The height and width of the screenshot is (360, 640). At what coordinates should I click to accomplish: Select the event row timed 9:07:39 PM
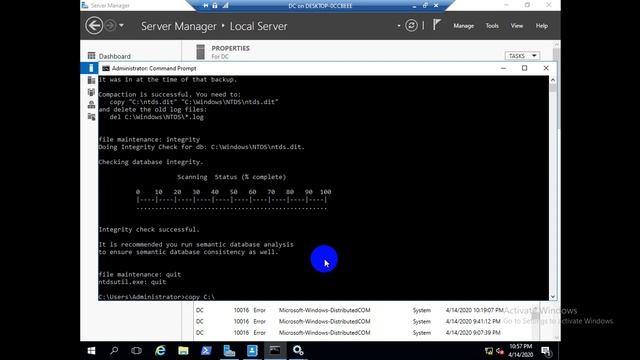349,333
